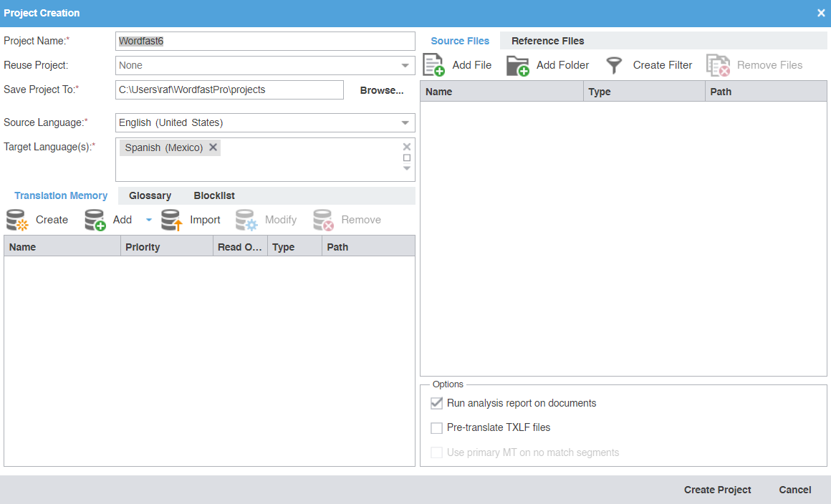Remove Spanish (Mexico) from target languages
831x504 pixels.
tap(213, 147)
